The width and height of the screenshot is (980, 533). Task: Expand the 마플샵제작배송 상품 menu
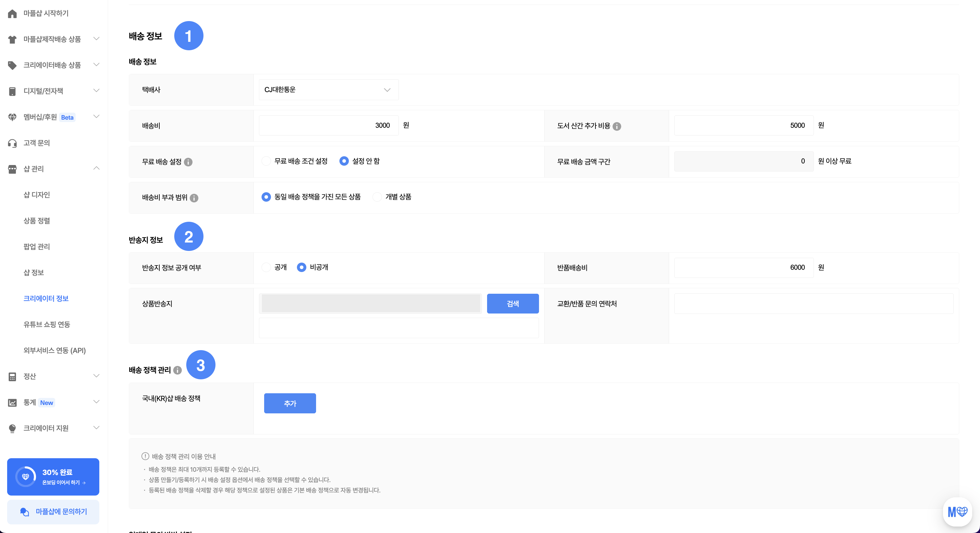(x=96, y=39)
